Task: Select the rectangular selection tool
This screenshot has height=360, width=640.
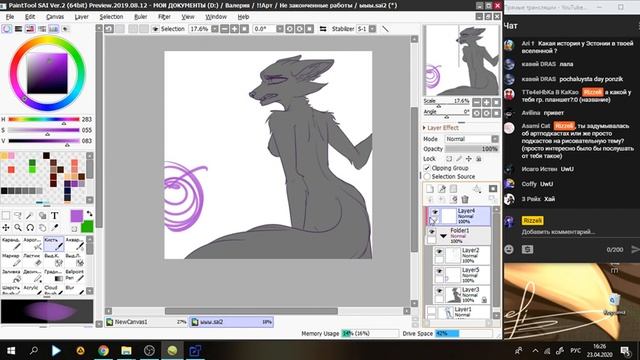Action: [x=6, y=216]
